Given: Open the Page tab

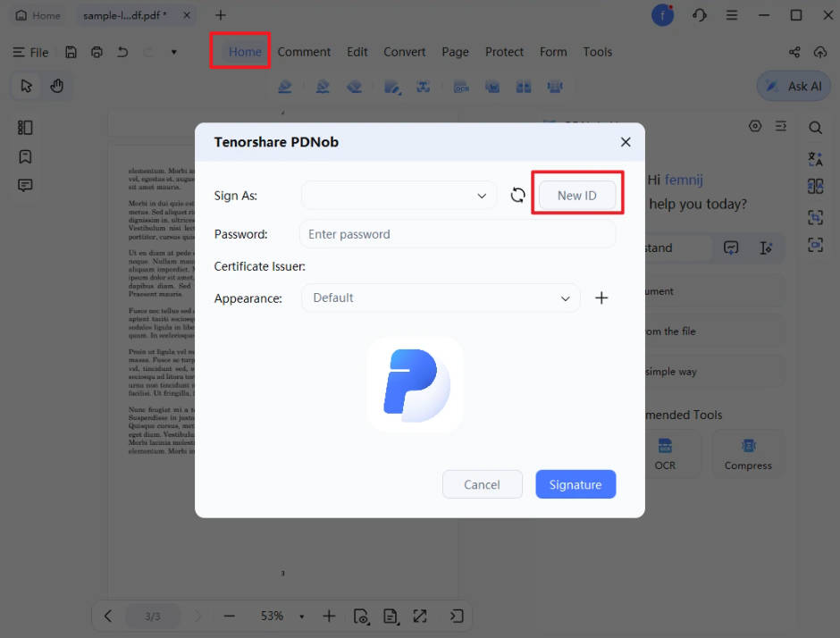Looking at the screenshot, I should click(455, 52).
